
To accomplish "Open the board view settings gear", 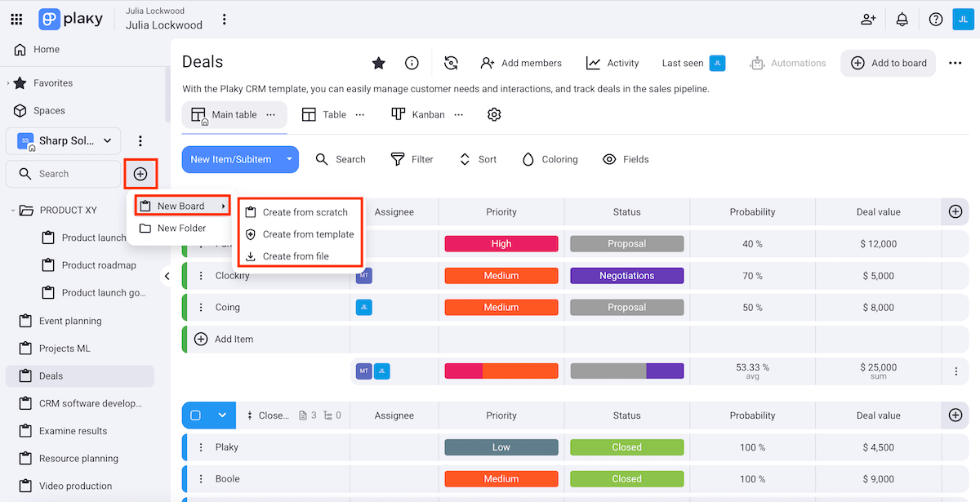I will (x=493, y=114).
